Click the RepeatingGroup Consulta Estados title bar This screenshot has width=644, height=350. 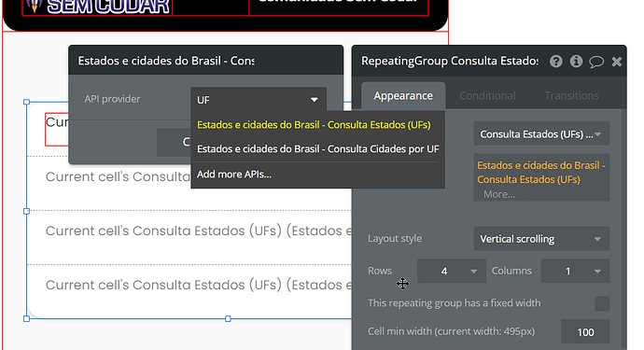click(450, 61)
